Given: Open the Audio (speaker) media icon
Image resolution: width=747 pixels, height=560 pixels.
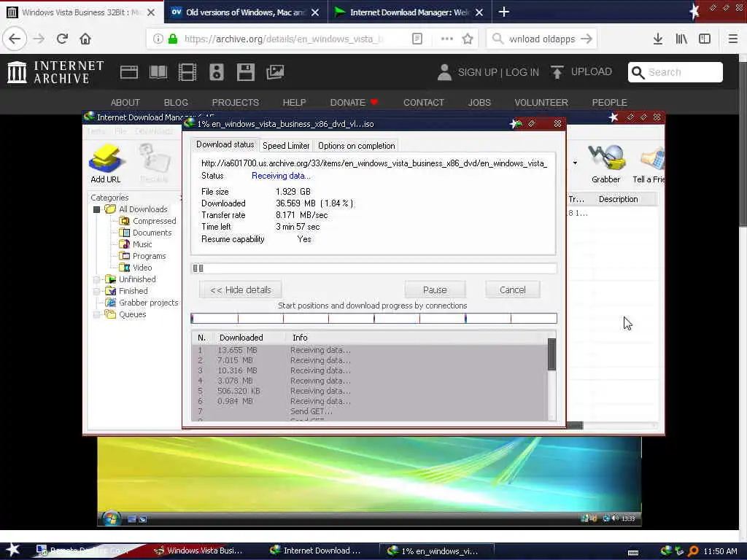Looking at the screenshot, I should tap(216, 72).
